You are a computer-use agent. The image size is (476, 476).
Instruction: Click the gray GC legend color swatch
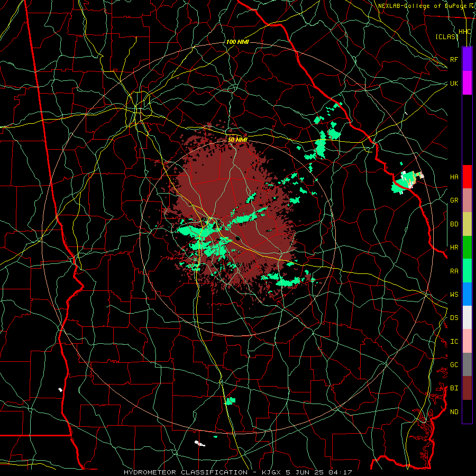click(x=467, y=364)
